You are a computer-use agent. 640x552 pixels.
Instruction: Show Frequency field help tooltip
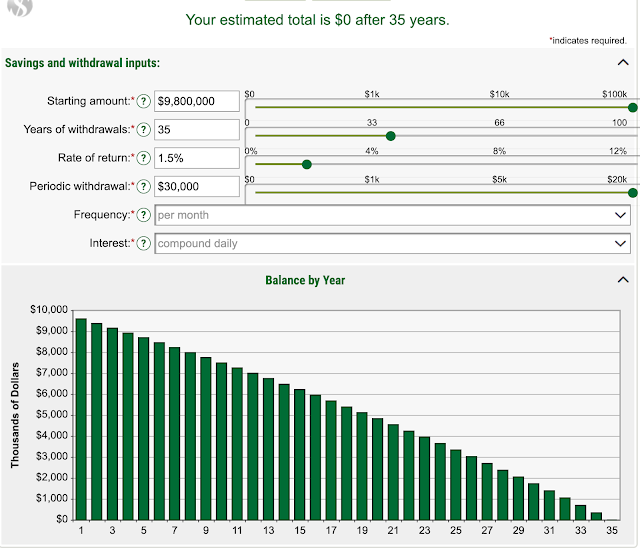tap(143, 215)
